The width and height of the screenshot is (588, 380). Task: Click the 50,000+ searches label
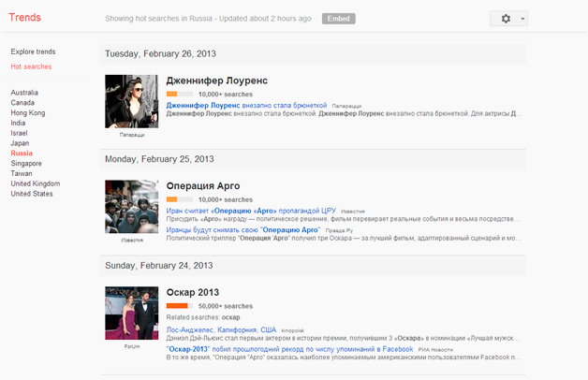click(x=226, y=306)
